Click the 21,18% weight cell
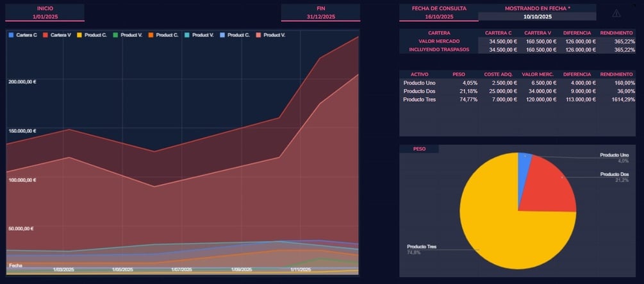644x284 pixels. pyautogui.click(x=469, y=91)
